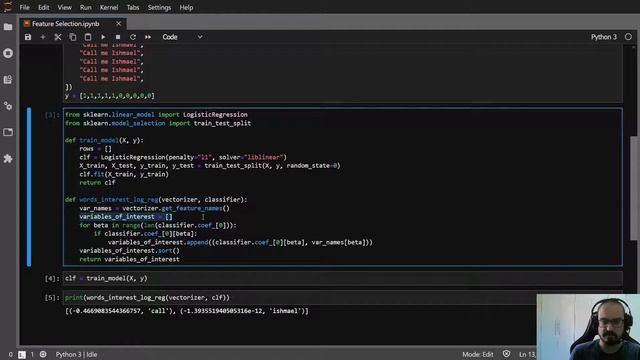Restart the kernel icon
Image resolution: width=640 pixels, height=360 pixels.
(133, 37)
